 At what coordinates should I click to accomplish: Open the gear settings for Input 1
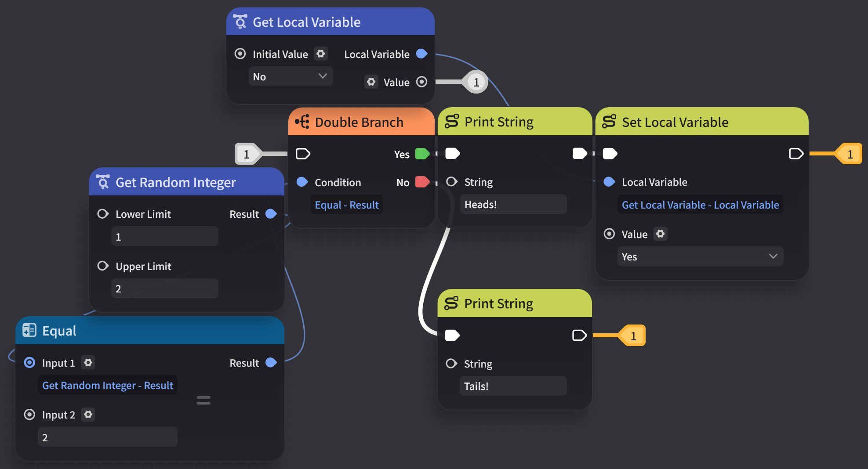pos(88,362)
